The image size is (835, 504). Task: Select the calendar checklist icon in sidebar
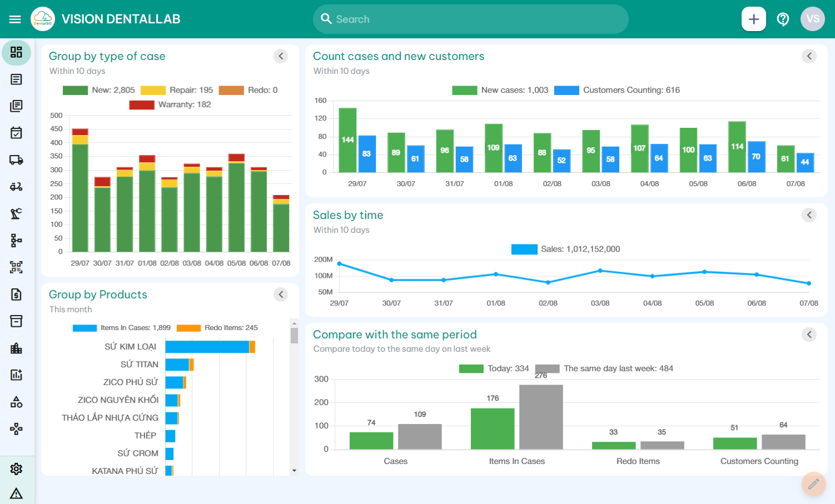tap(16, 132)
